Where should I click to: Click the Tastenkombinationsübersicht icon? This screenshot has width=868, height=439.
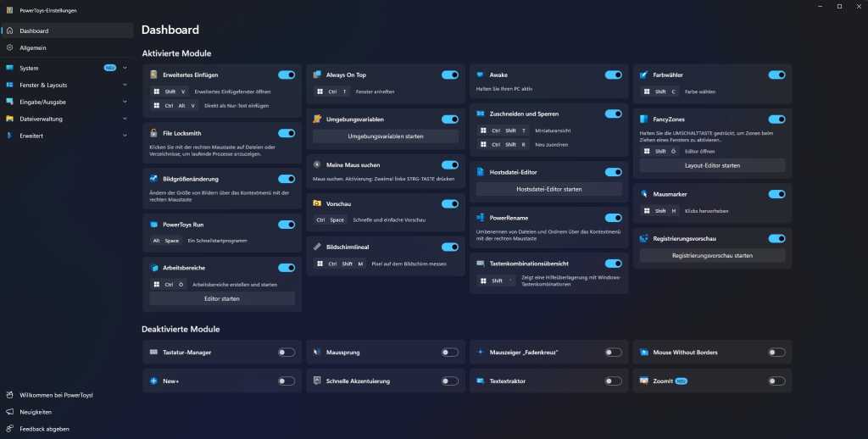480,264
